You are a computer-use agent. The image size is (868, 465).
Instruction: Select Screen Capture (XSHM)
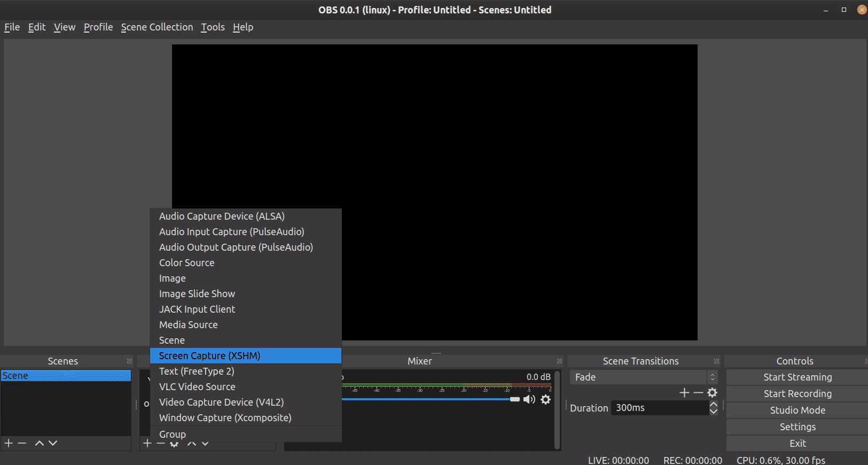tap(246, 355)
